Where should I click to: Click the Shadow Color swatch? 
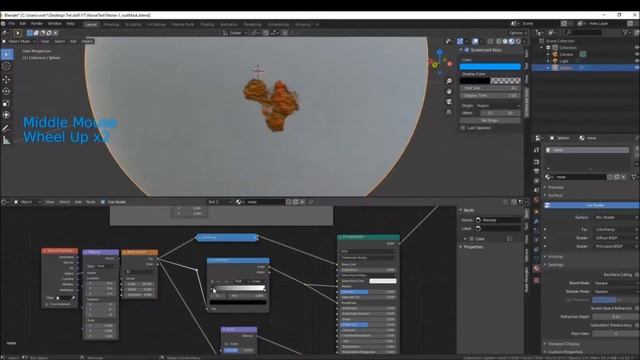(490, 81)
